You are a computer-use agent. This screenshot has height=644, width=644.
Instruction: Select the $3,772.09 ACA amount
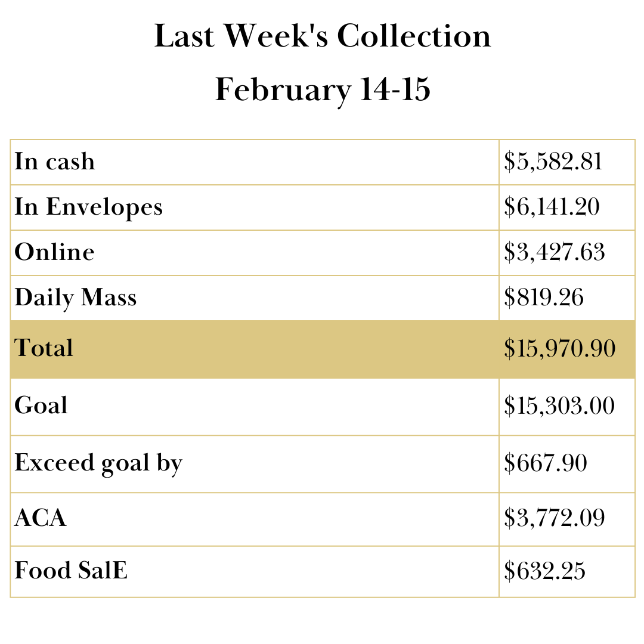(x=555, y=518)
